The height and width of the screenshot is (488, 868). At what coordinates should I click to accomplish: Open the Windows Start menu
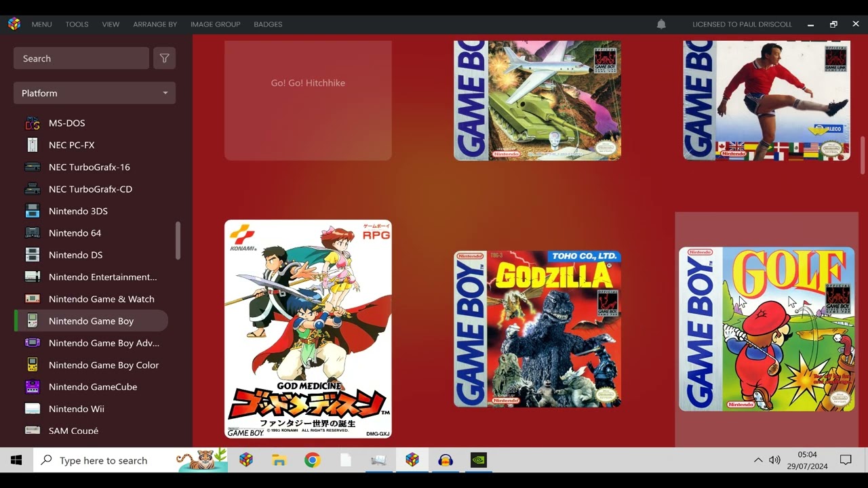16,460
